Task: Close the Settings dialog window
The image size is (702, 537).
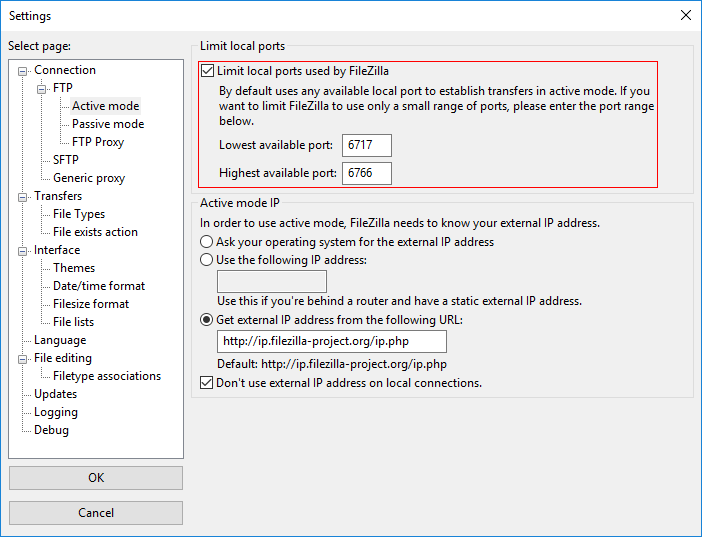Action: (x=685, y=15)
